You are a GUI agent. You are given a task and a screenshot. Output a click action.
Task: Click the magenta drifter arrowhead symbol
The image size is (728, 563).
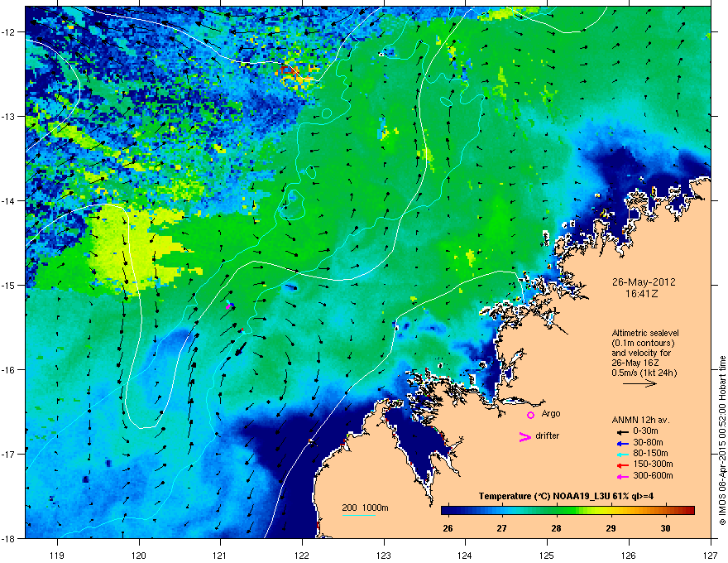tap(524, 436)
